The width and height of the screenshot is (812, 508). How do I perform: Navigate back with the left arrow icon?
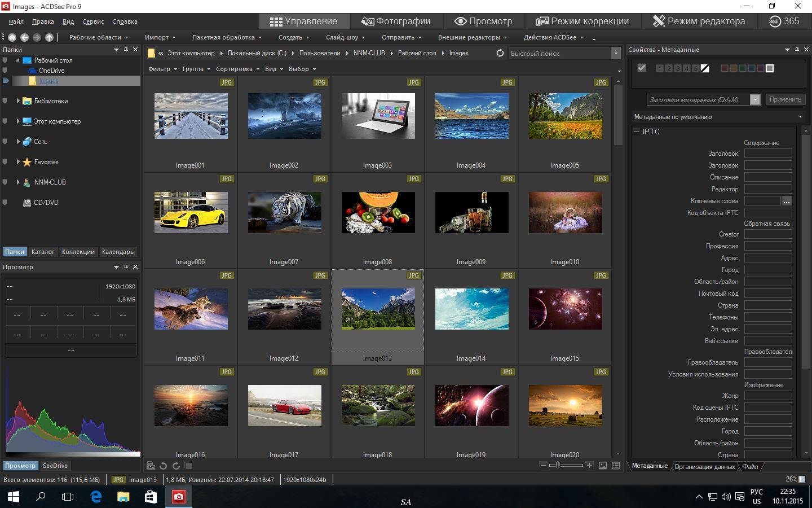pos(24,37)
